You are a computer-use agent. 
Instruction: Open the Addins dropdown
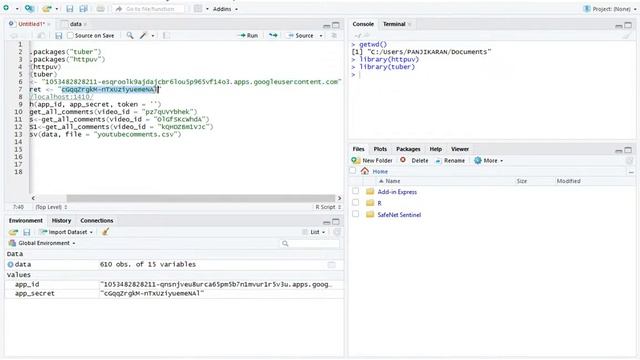point(225,9)
